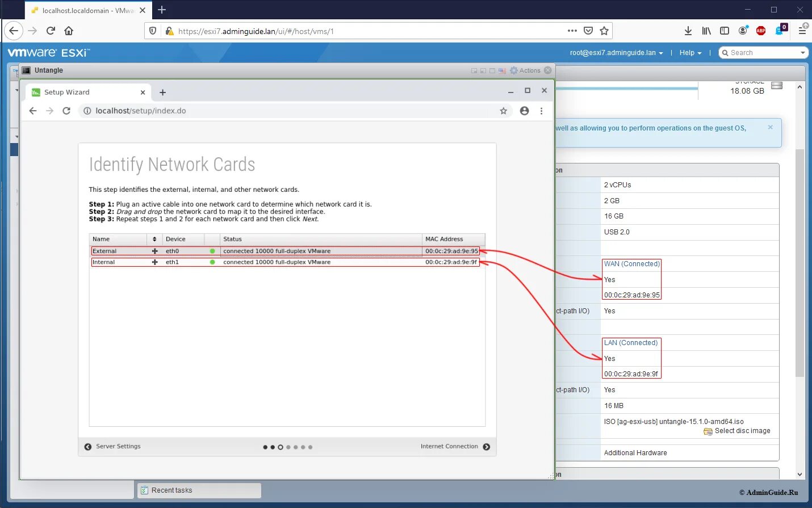Open new tab in guest browser
The image size is (812, 508).
pyautogui.click(x=162, y=92)
